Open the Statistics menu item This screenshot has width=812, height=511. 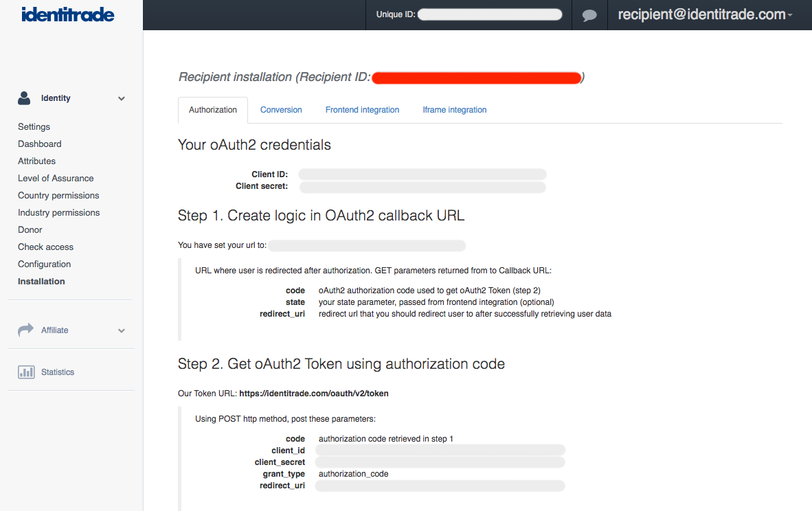(58, 372)
